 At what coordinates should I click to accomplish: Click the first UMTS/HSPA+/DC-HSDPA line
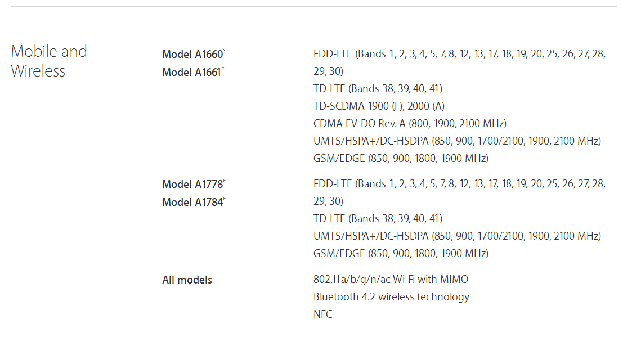coord(458,141)
